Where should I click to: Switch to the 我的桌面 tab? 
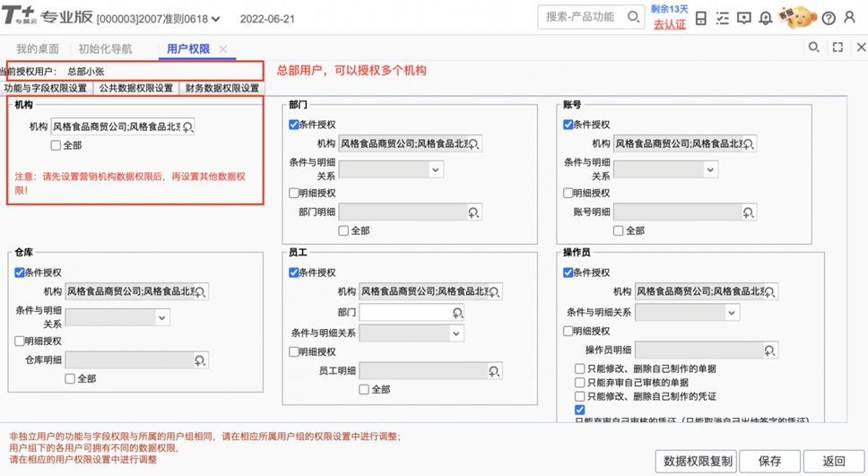click(x=38, y=49)
